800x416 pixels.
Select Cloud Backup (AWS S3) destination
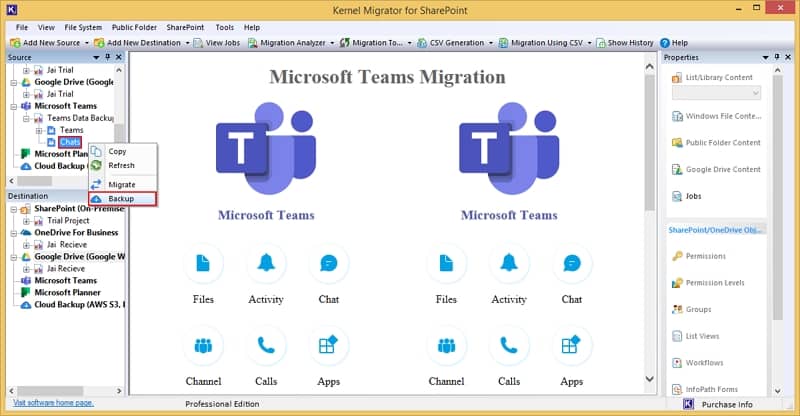79,305
